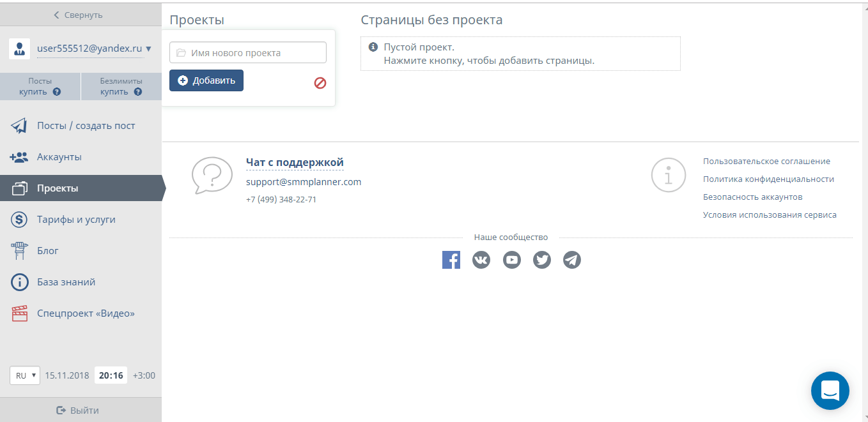
Task: Open Тарифы и услуги section
Action: tap(76, 220)
